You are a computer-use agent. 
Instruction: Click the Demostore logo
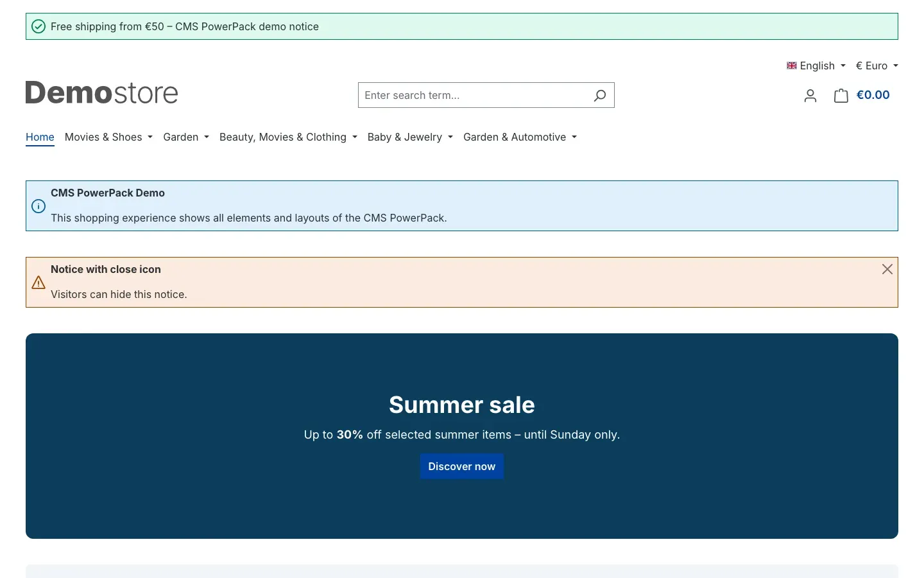101,92
